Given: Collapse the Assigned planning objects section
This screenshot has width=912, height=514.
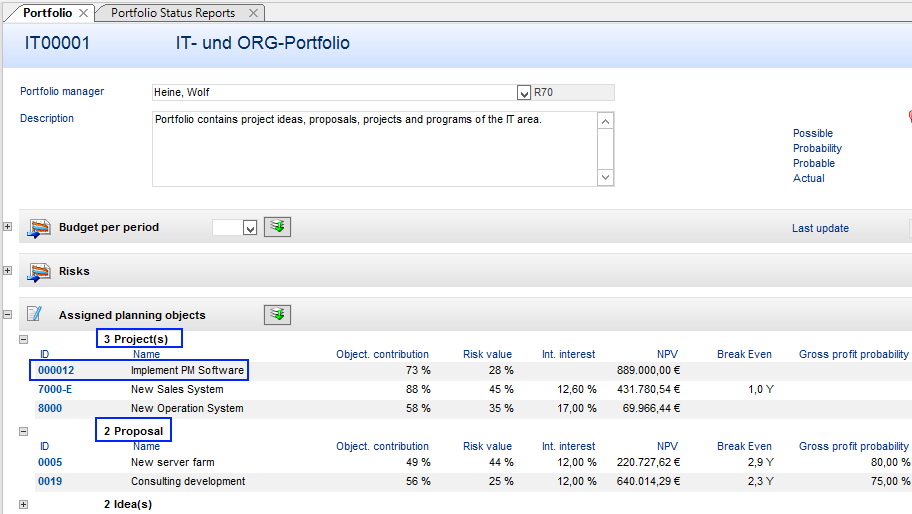Looking at the screenshot, I should pyautogui.click(x=8, y=315).
